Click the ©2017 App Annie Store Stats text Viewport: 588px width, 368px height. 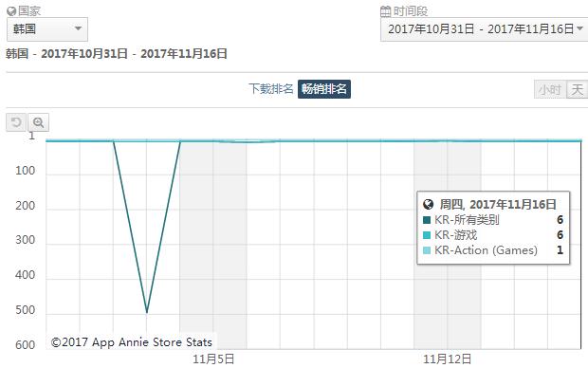click(x=131, y=342)
